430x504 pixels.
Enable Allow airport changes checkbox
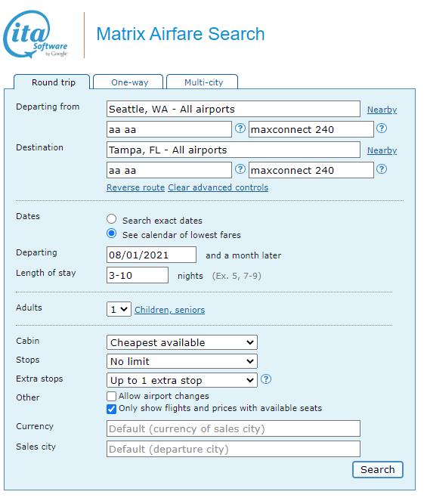click(112, 396)
